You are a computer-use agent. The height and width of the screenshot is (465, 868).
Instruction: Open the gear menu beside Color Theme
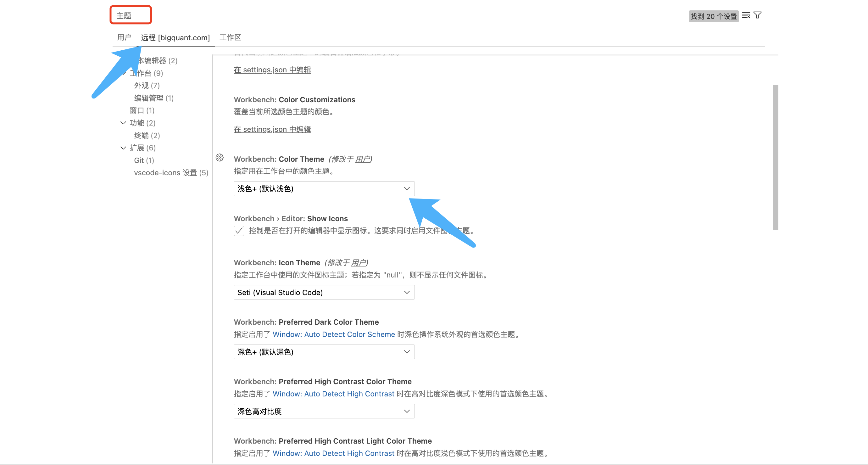click(220, 158)
